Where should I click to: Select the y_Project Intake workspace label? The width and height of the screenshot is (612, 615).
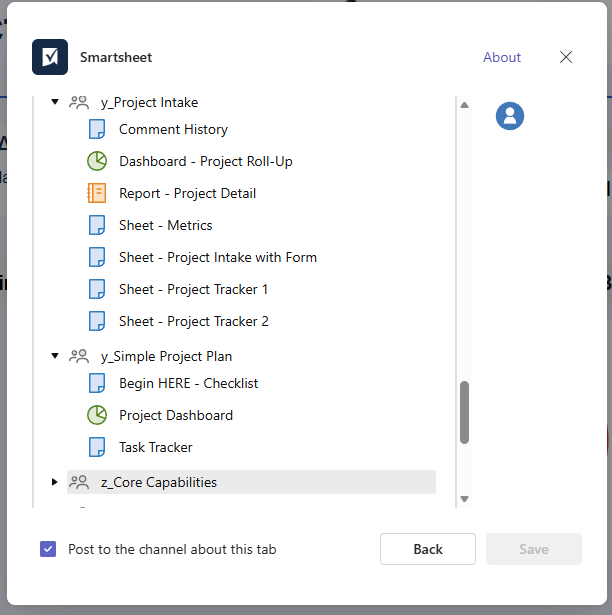click(149, 102)
